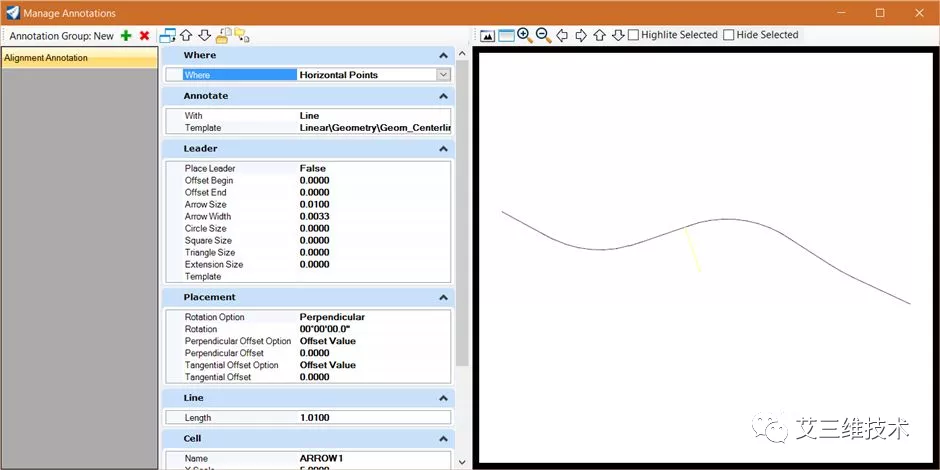Edit the Circle Size value
This screenshot has height=470, width=940.
pyautogui.click(x=315, y=228)
